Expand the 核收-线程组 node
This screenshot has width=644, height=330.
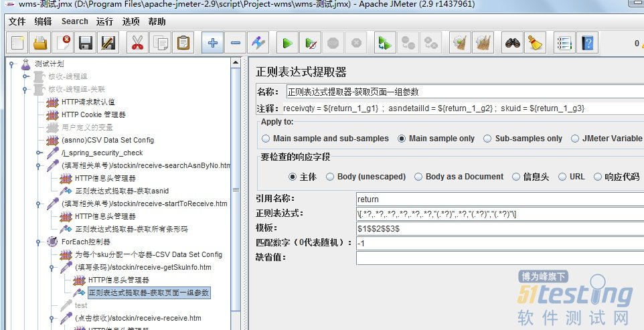(25, 76)
